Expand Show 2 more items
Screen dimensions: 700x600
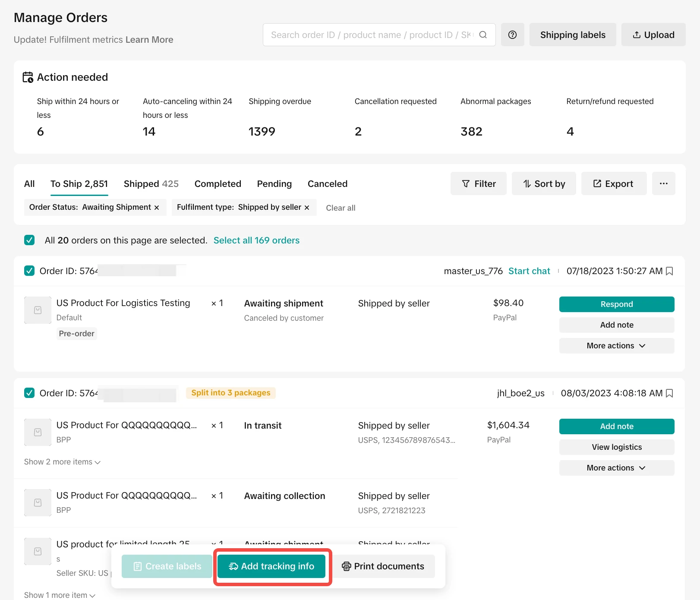point(62,462)
